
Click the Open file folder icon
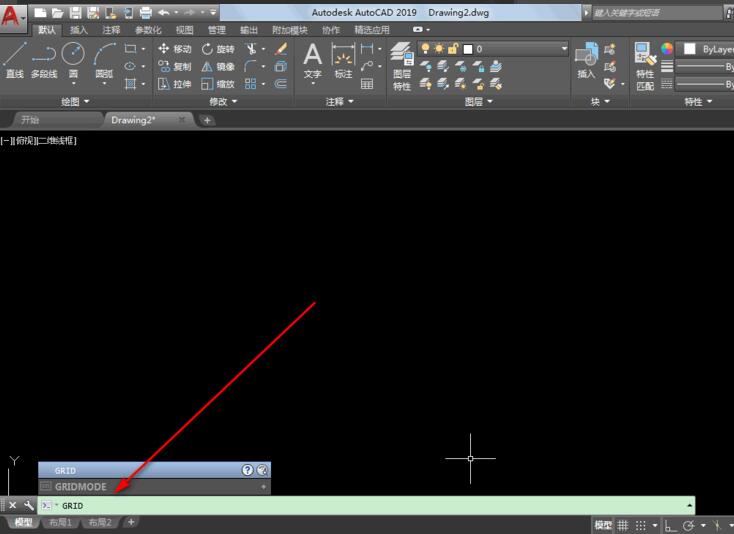point(58,13)
